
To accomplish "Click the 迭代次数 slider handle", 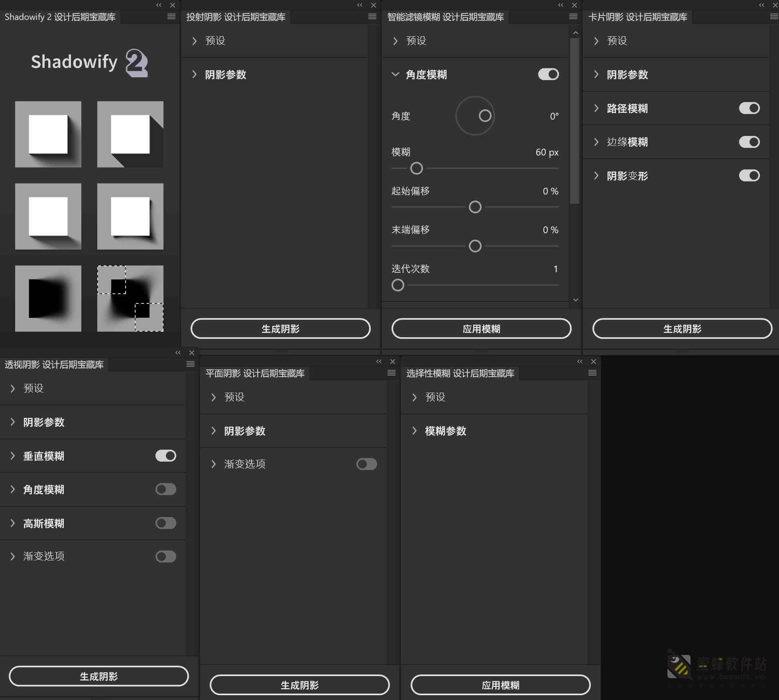I will 398,285.
